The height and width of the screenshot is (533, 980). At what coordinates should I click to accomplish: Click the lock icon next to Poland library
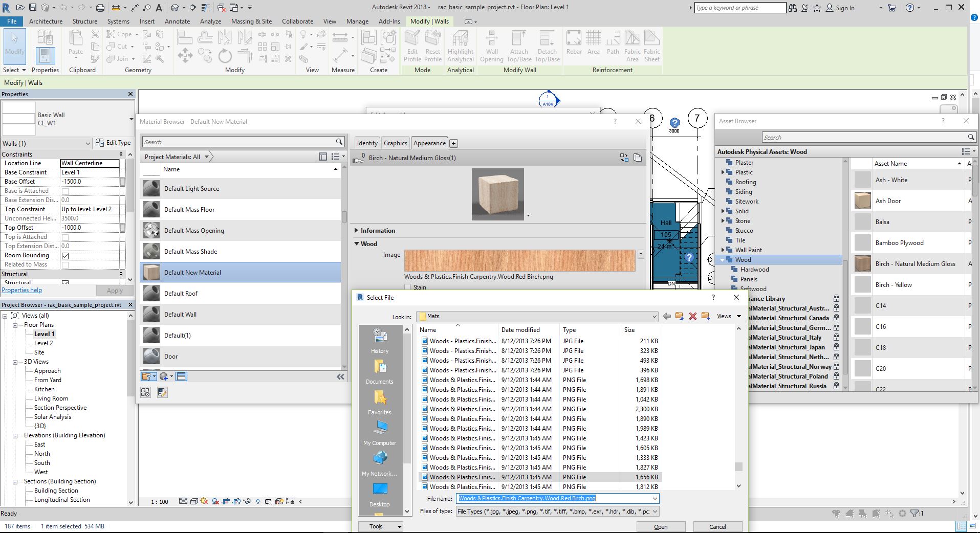(x=836, y=376)
